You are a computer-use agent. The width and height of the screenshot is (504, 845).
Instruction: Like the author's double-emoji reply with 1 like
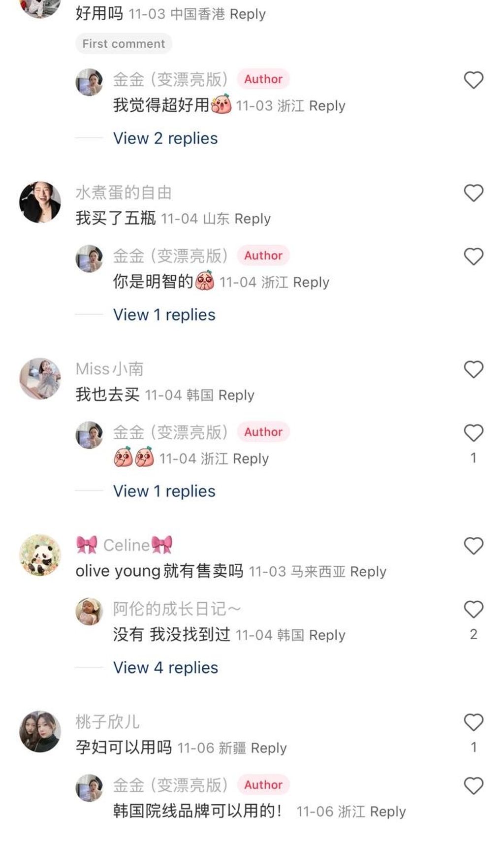coord(473,433)
